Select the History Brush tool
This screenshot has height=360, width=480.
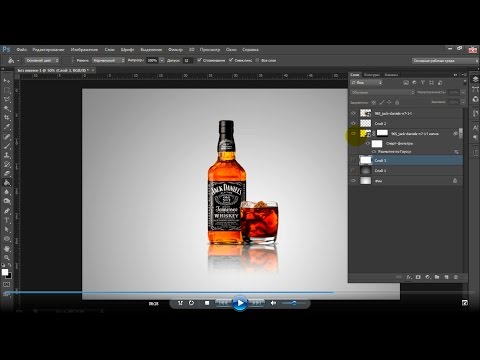coord(7,164)
